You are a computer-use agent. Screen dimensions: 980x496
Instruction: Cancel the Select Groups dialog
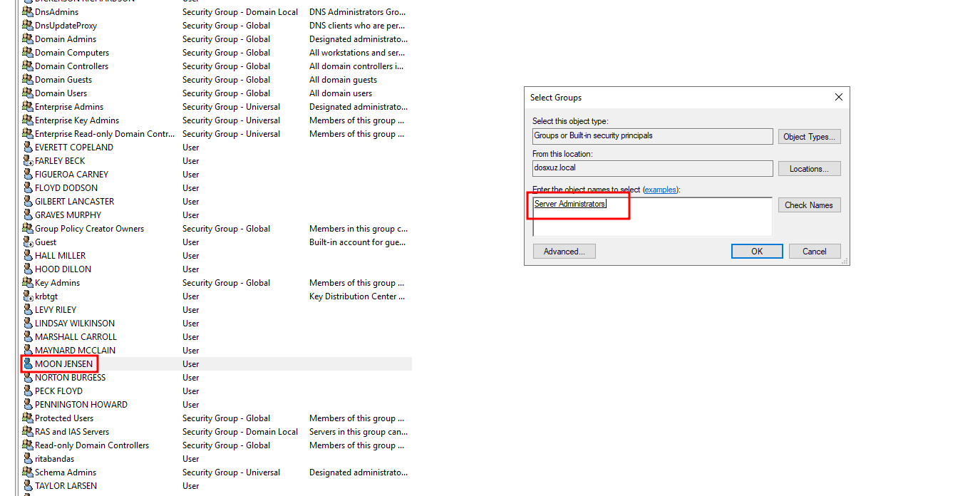pos(814,252)
